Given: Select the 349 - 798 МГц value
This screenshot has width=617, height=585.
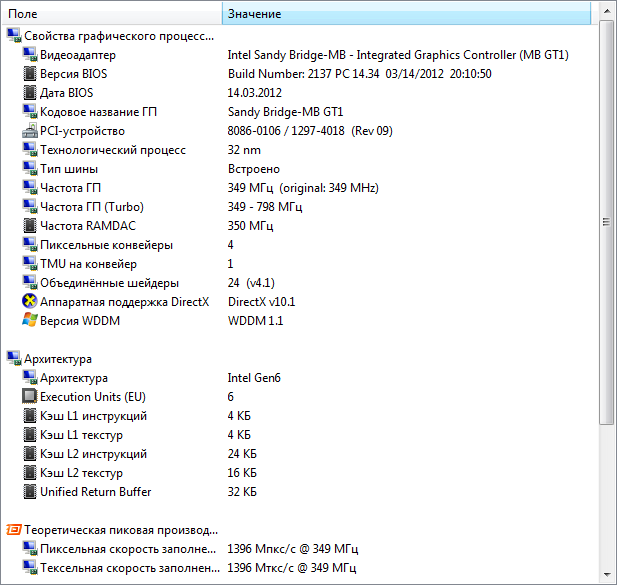Looking at the screenshot, I should point(265,207).
